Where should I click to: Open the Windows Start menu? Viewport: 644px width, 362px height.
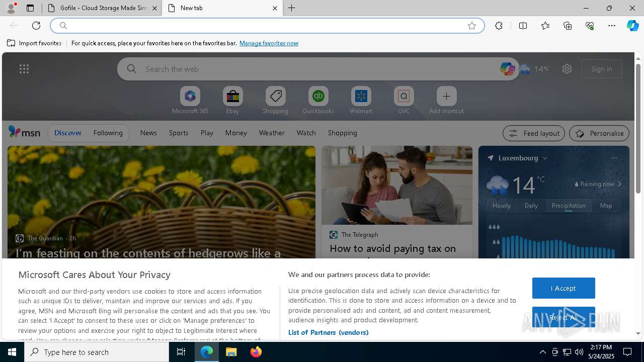pyautogui.click(x=12, y=352)
